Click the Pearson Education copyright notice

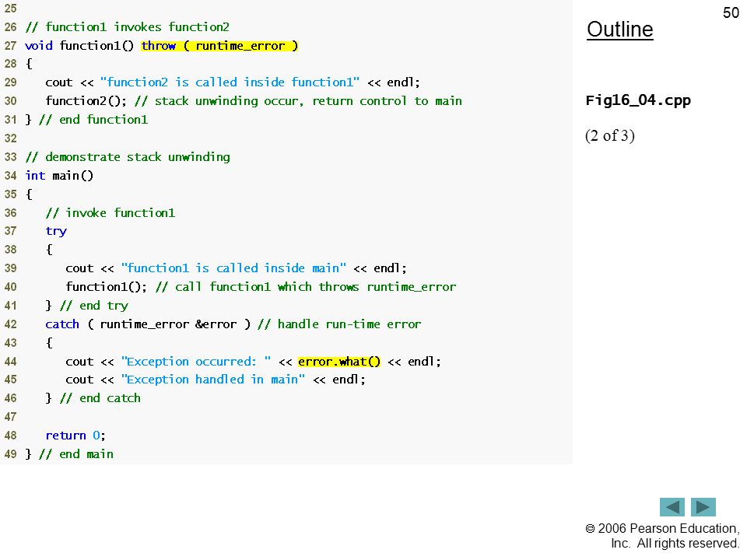coord(662,536)
